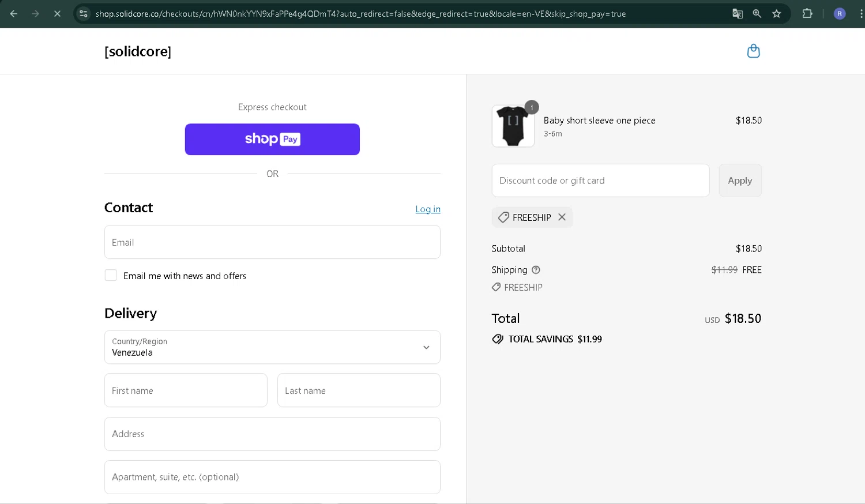The image size is (865, 504).
Task: Click the shipping info question mark icon
Action: pyautogui.click(x=536, y=270)
